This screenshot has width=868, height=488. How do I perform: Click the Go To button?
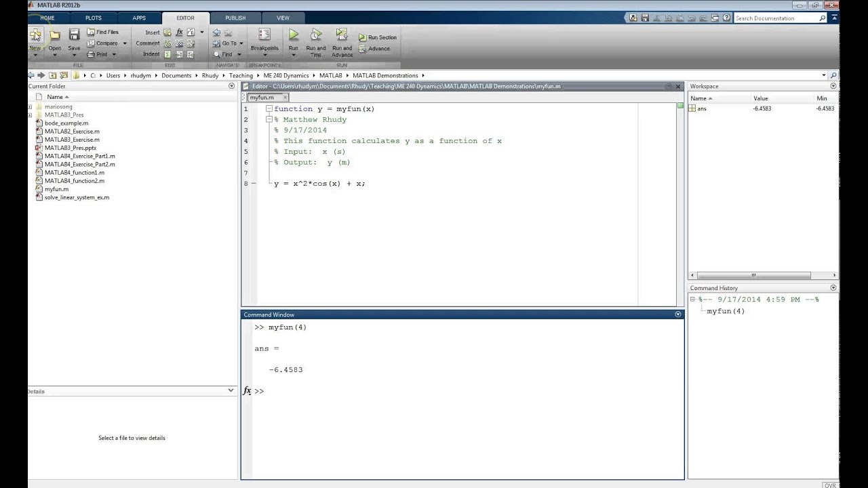click(x=227, y=43)
